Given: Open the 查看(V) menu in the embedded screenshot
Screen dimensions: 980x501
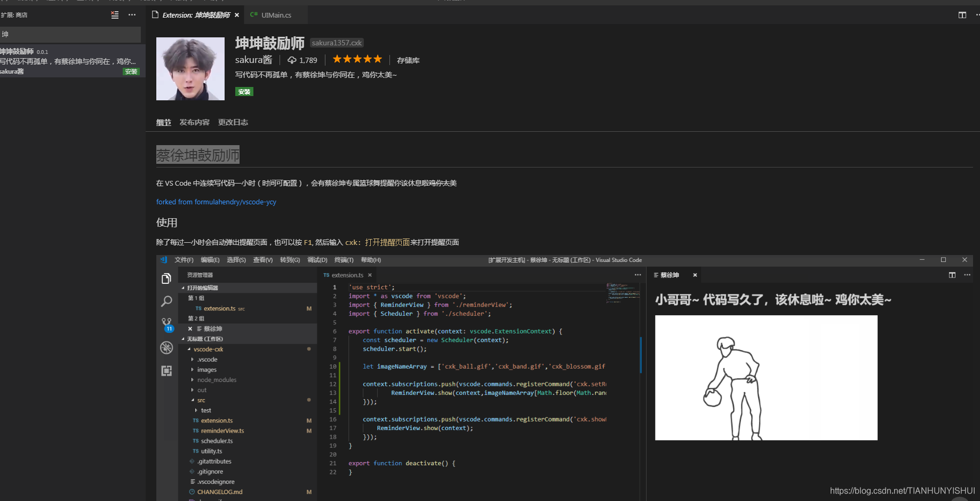Looking at the screenshot, I should [262, 260].
